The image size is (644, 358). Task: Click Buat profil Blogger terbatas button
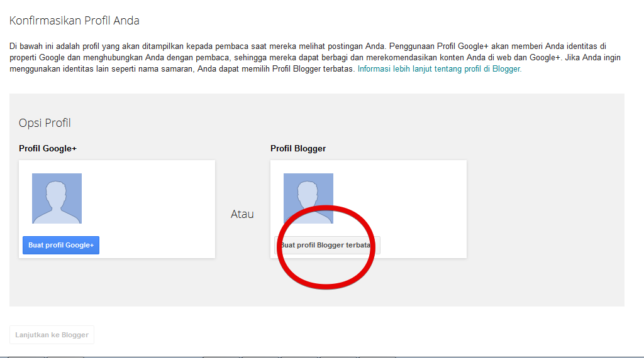(x=327, y=245)
